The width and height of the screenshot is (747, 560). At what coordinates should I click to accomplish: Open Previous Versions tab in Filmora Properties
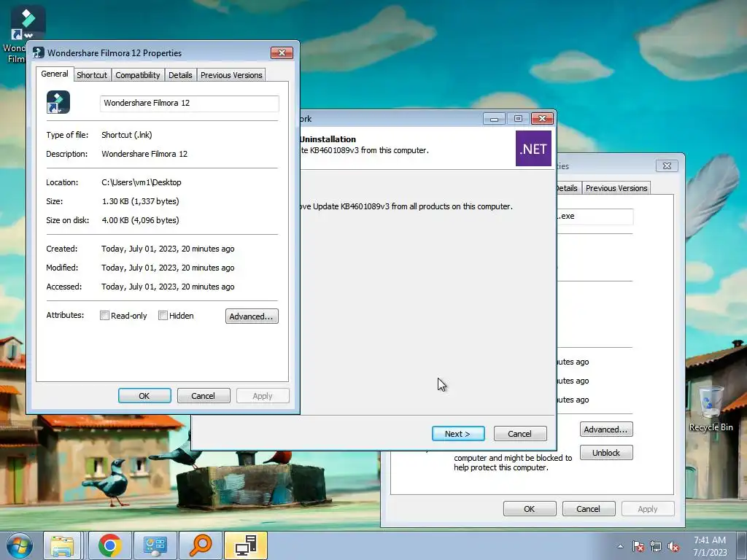(231, 75)
